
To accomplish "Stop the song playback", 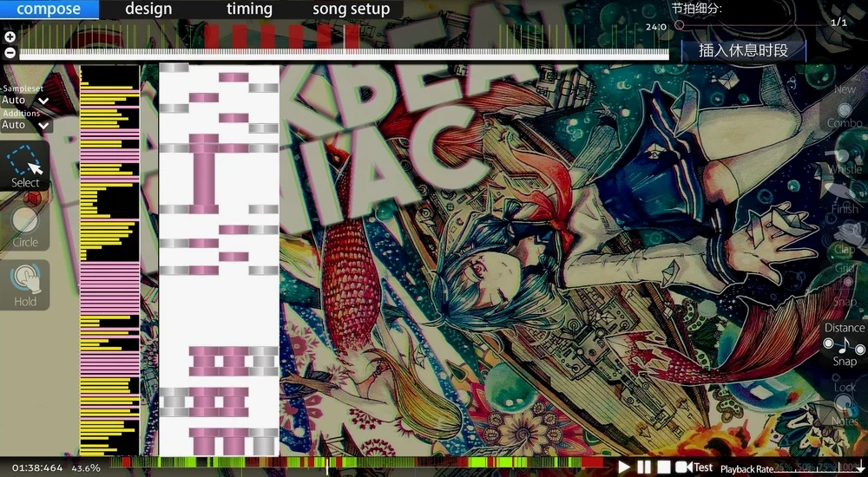I will [664, 467].
